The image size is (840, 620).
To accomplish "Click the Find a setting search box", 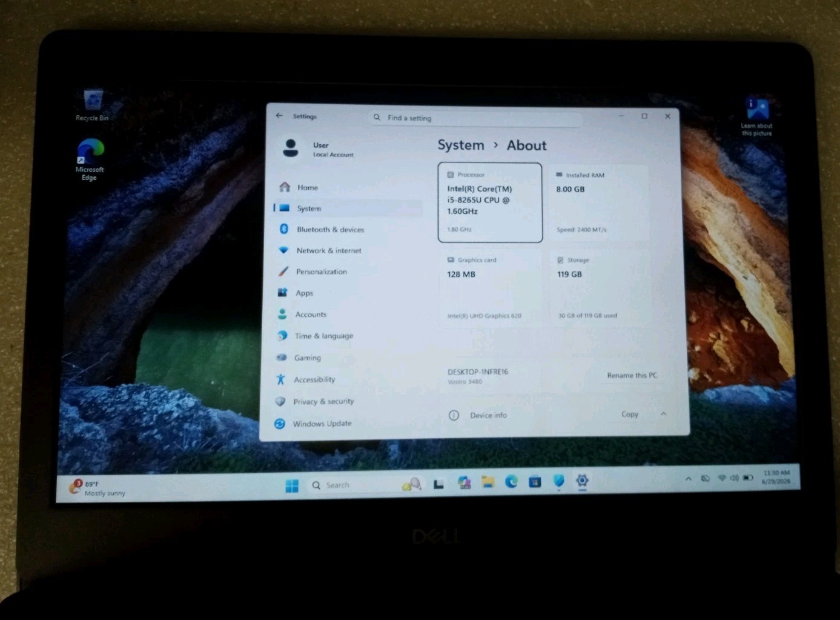I will 475,118.
